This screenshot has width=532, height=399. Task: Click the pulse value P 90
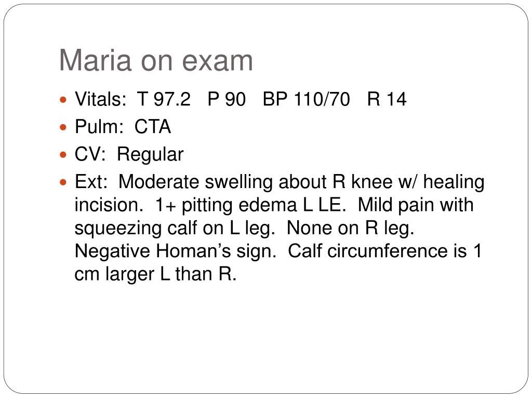[227, 99]
